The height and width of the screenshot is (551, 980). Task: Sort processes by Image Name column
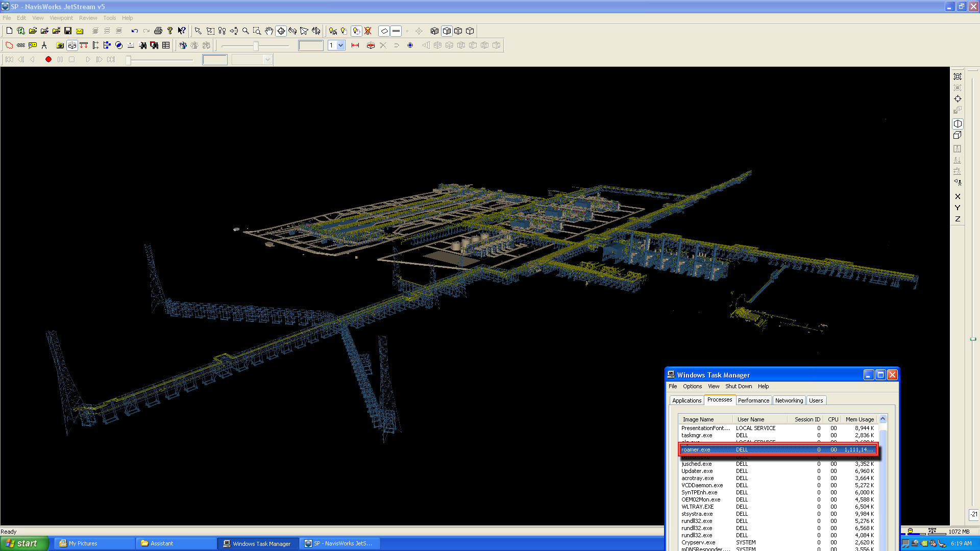click(x=705, y=419)
